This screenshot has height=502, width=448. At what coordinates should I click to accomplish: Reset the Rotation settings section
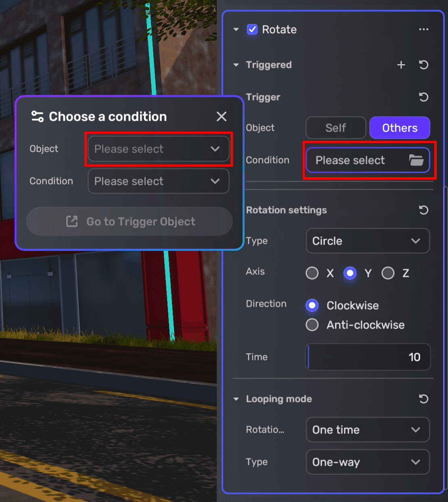[423, 210]
